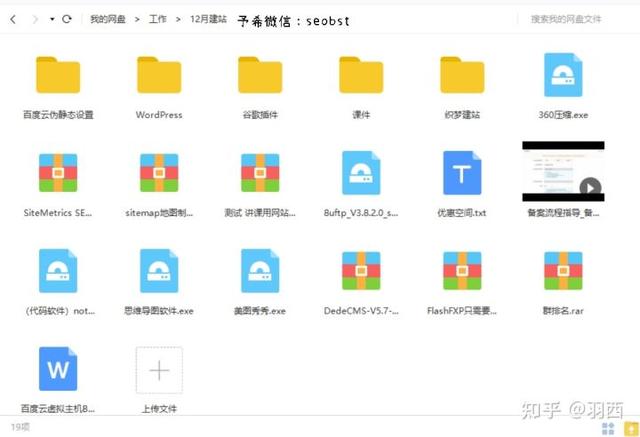The height and width of the screenshot is (437, 640).
Task: Click the 课件 folder name
Action: [x=361, y=115]
